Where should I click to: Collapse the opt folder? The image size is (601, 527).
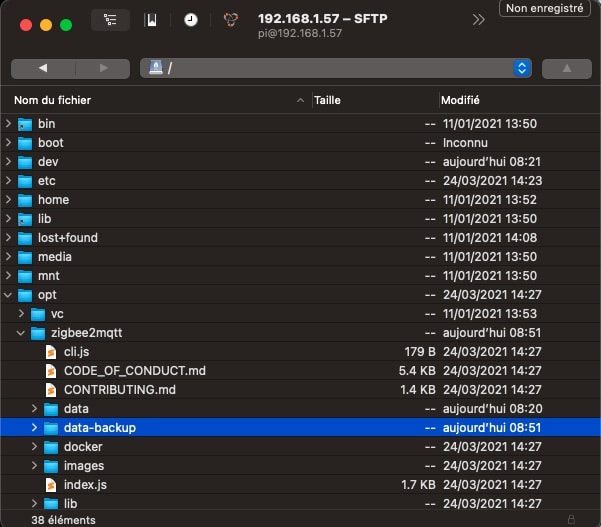9,295
